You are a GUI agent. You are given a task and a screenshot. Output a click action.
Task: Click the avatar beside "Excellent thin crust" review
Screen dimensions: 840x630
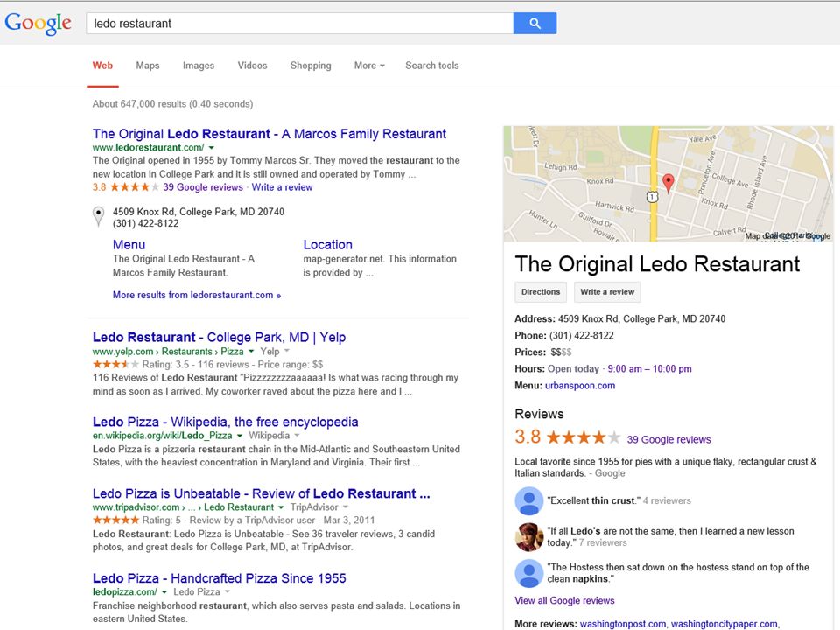529,500
